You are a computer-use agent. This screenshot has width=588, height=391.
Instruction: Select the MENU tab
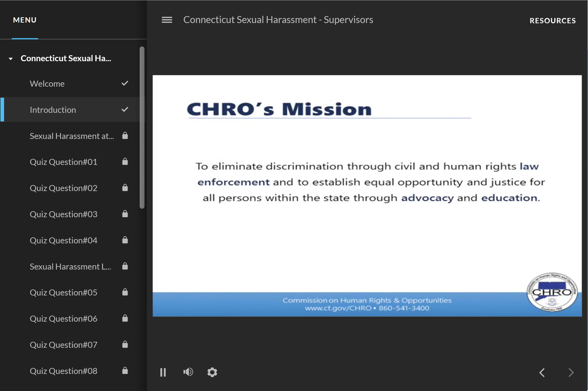(x=25, y=20)
